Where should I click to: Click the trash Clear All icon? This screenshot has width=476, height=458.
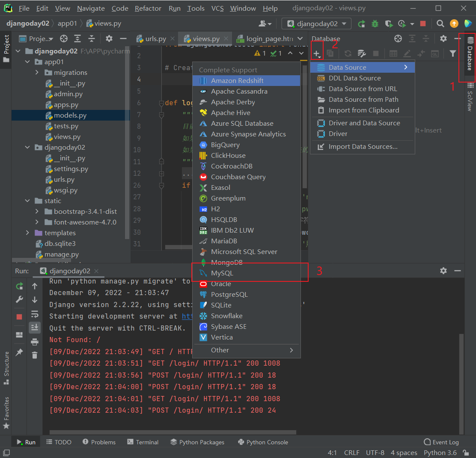(35, 355)
